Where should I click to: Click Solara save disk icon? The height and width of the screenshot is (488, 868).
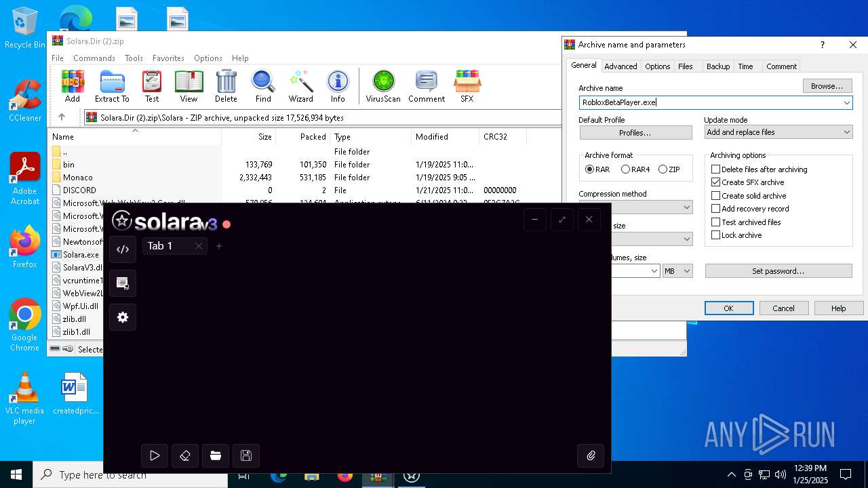(x=246, y=456)
